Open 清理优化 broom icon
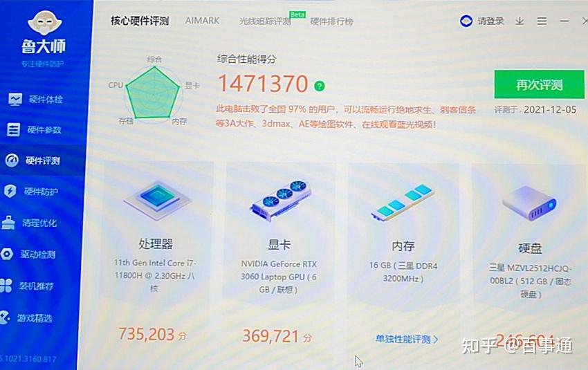The width and height of the screenshot is (588, 370). coord(8,222)
